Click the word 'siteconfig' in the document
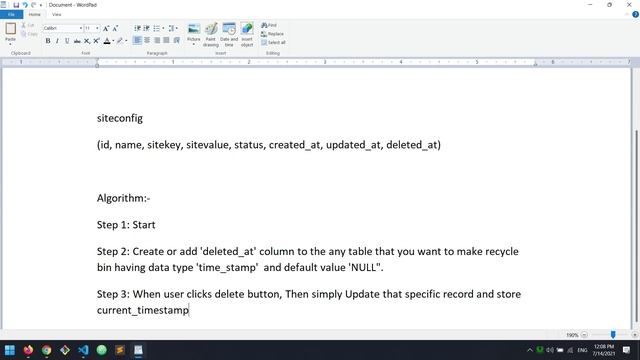The image size is (640, 360). [120, 118]
